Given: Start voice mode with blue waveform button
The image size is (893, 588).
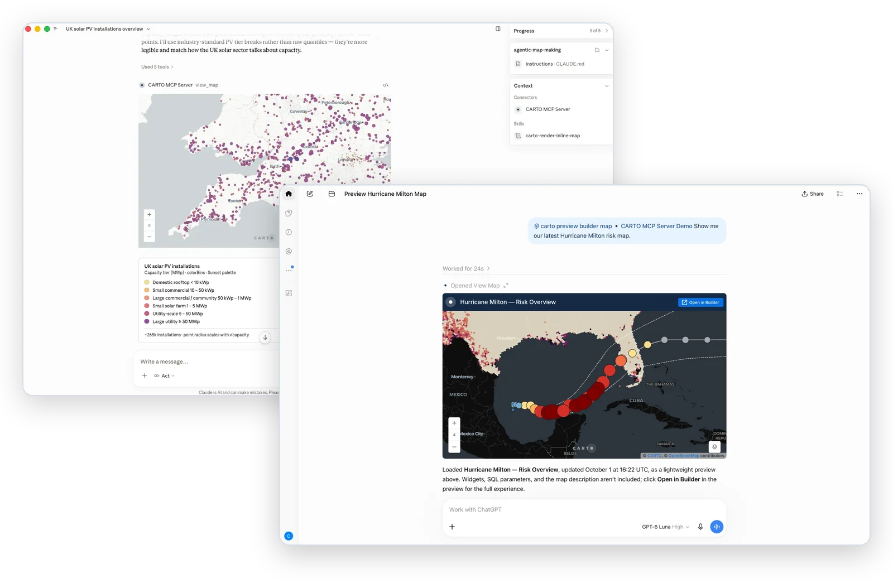Looking at the screenshot, I should click(717, 527).
